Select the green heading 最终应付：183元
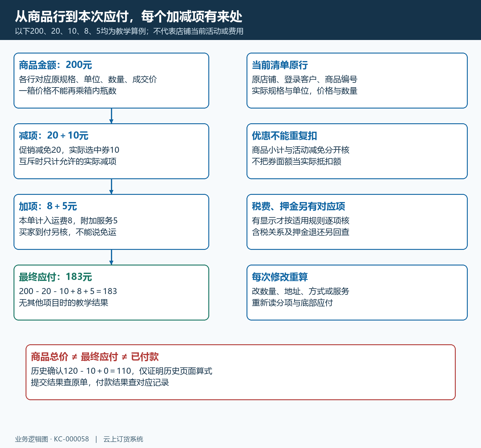481x448 pixels. pos(55,277)
